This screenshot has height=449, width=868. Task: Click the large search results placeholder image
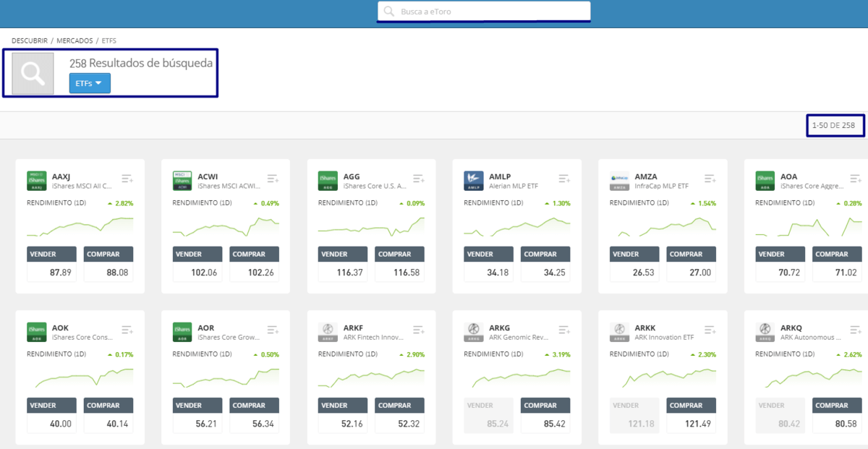tap(33, 73)
